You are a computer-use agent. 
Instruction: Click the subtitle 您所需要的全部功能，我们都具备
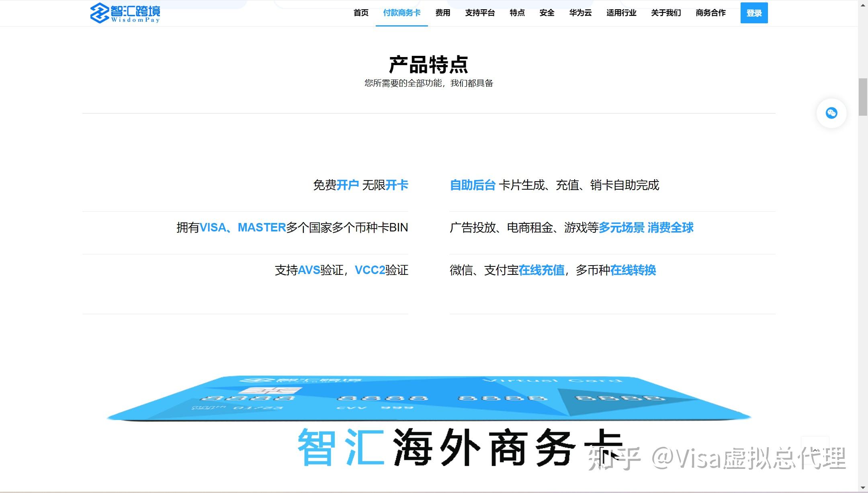point(429,83)
